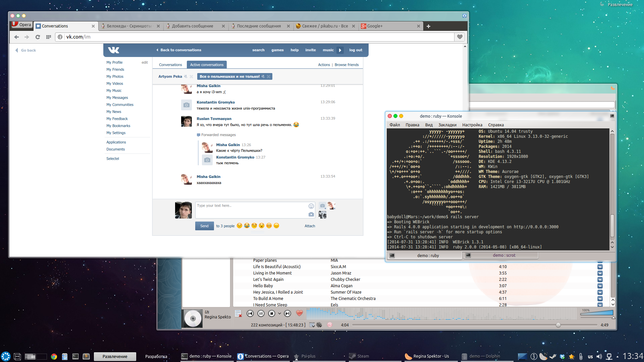This screenshot has height=362, width=644.
Task: Expand the stop-after-track dropdown arrow
Action: point(279,313)
